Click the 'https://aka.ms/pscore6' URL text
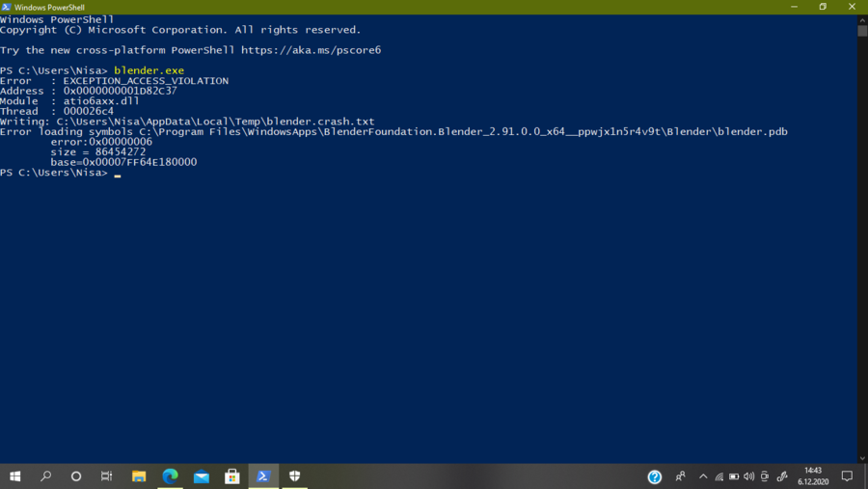868x489 pixels. tap(312, 50)
